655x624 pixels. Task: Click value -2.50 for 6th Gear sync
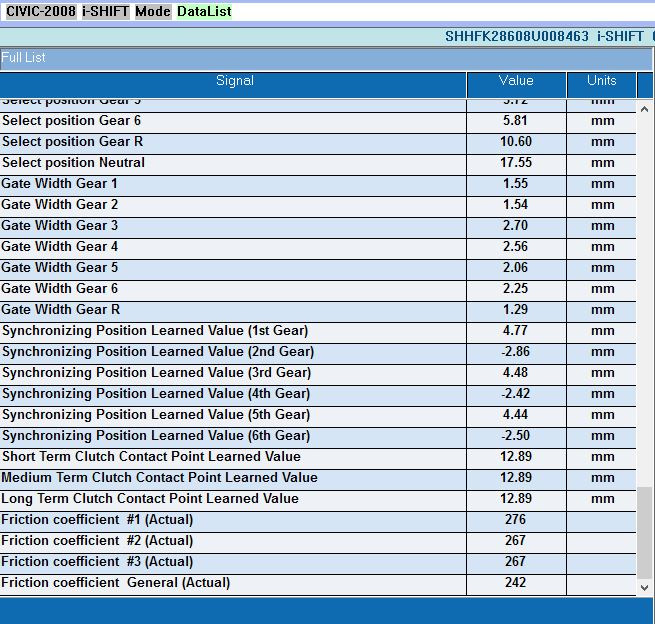pos(515,435)
